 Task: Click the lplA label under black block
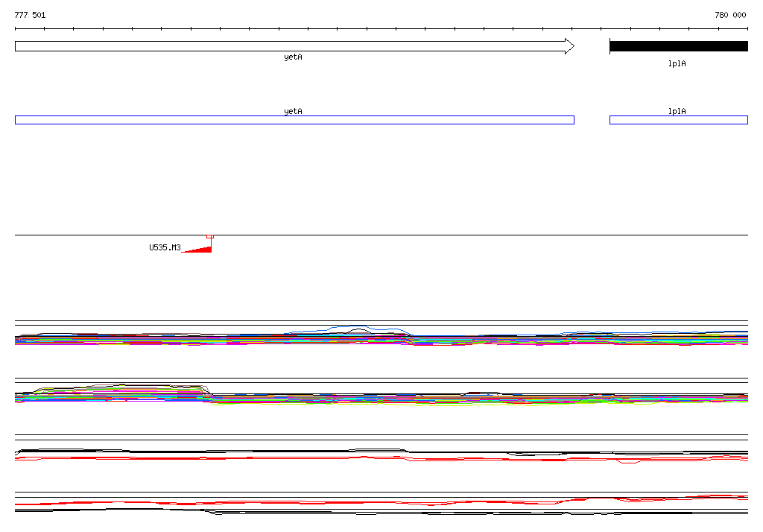click(677, 63)
